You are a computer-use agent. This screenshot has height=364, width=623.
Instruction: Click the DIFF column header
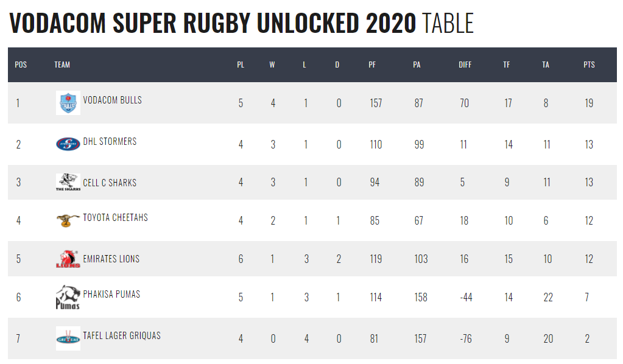(x=465, y=65)
